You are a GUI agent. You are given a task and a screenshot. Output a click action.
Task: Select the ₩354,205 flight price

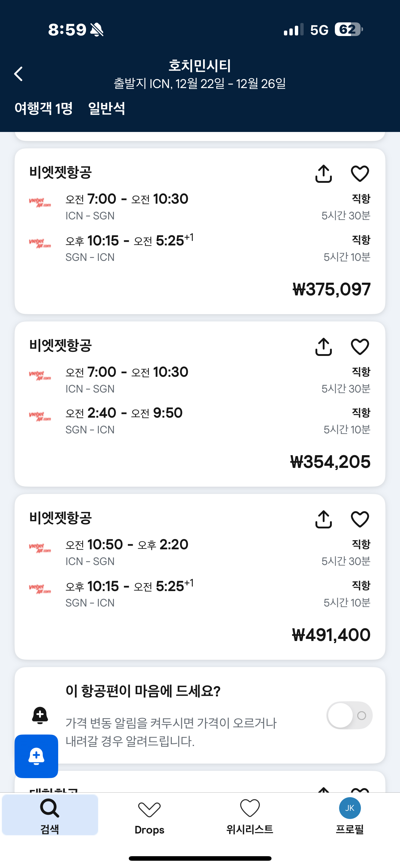[x=330, y=462]
